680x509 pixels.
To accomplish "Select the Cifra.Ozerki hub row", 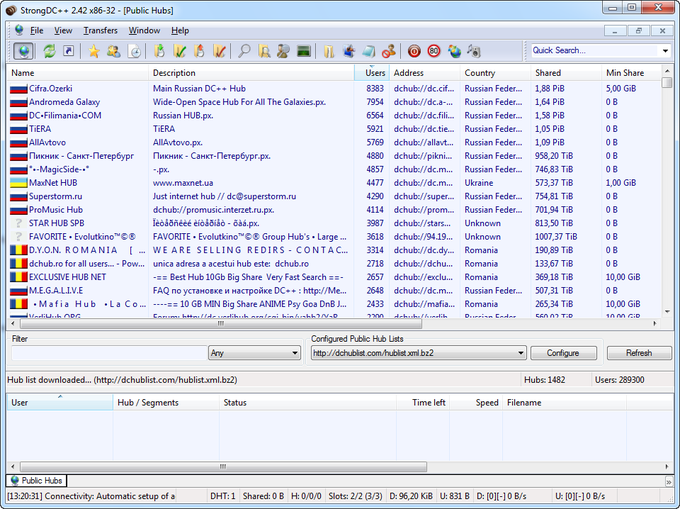I will coord(334,88).
